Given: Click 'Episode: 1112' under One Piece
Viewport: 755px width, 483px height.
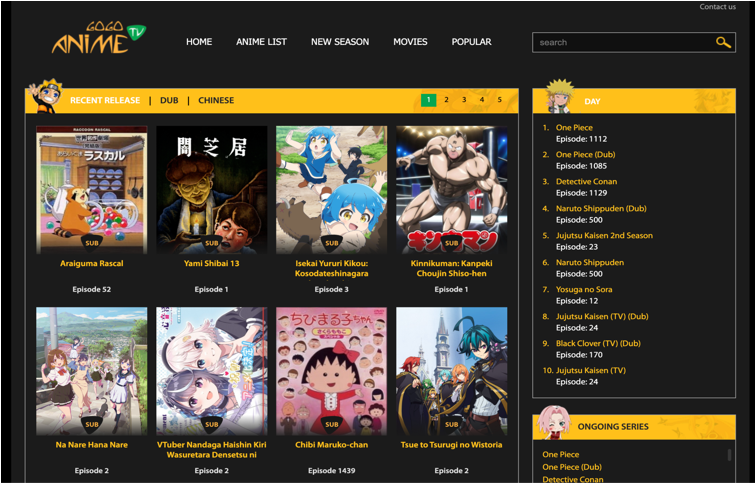Looking at the screenshot, I should pos(581,139).
